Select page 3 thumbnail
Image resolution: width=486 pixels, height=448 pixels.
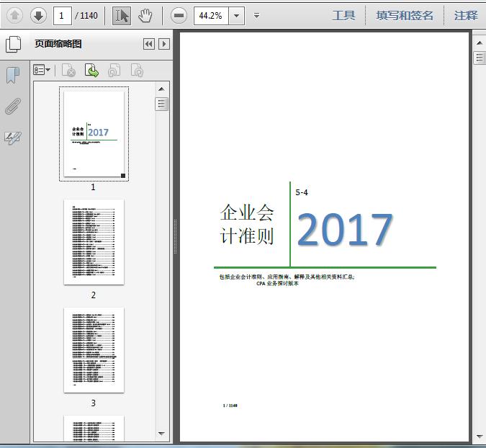click(94, 350)
